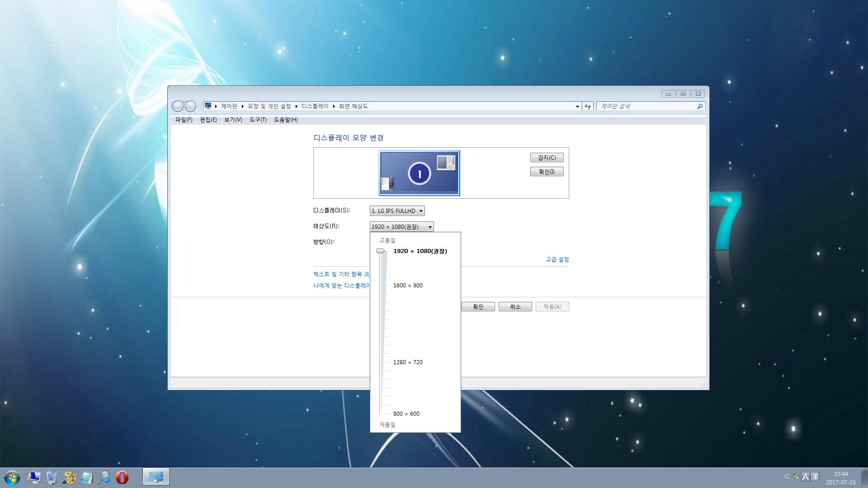This screenshot has height=488, width=868.
Task: Click the Show Desktop strip
Action: click(x=864, y=478)
